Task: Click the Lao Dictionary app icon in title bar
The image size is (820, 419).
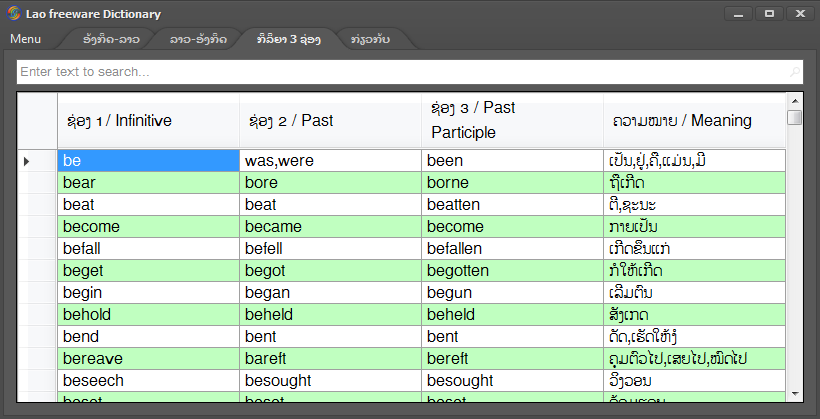Action: [14, 14]
